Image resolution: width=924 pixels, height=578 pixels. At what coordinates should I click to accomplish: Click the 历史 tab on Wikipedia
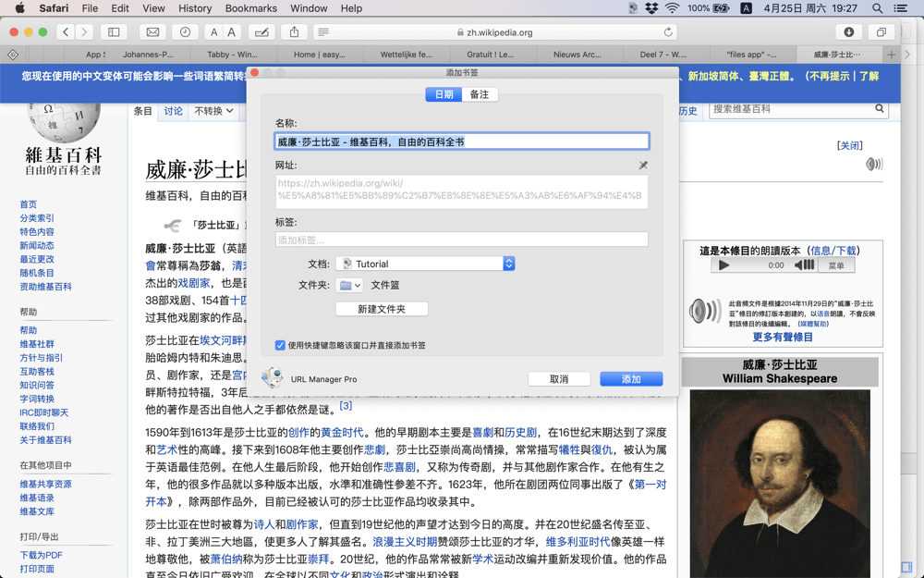click(687, 111)
